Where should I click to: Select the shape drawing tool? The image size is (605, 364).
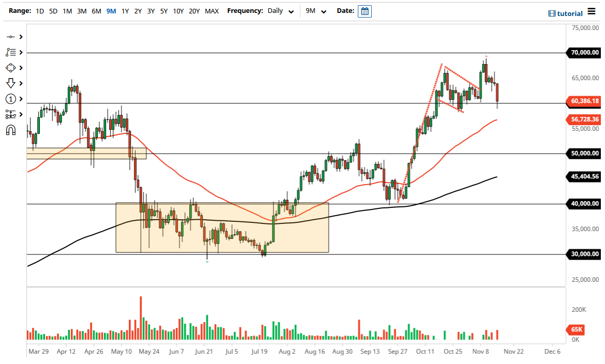[x=10, y=68]
